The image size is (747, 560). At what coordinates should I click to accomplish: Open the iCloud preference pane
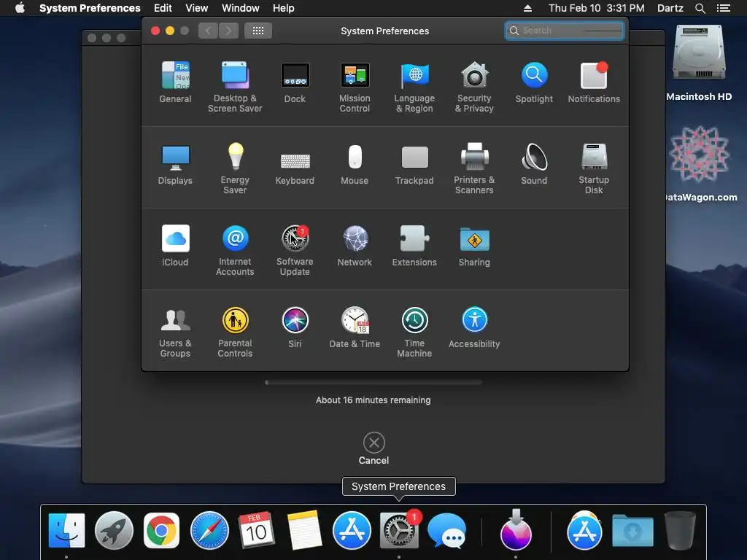point(175,246)
